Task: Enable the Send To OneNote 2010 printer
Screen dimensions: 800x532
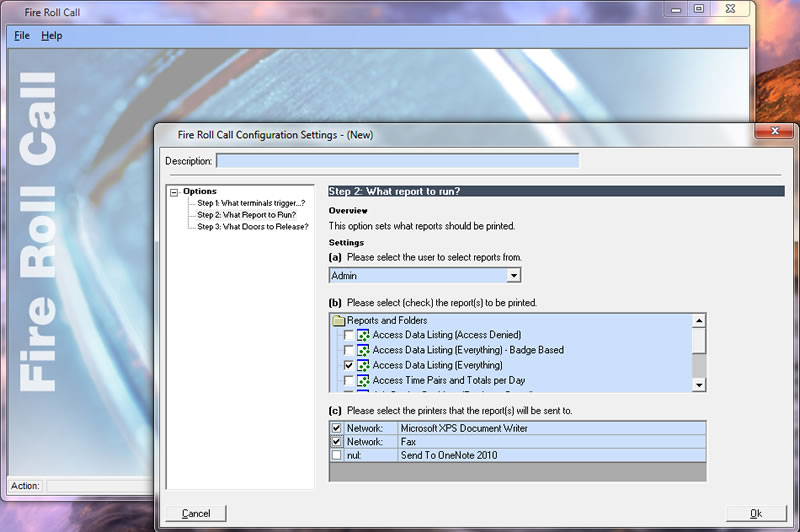Action: 336,455
